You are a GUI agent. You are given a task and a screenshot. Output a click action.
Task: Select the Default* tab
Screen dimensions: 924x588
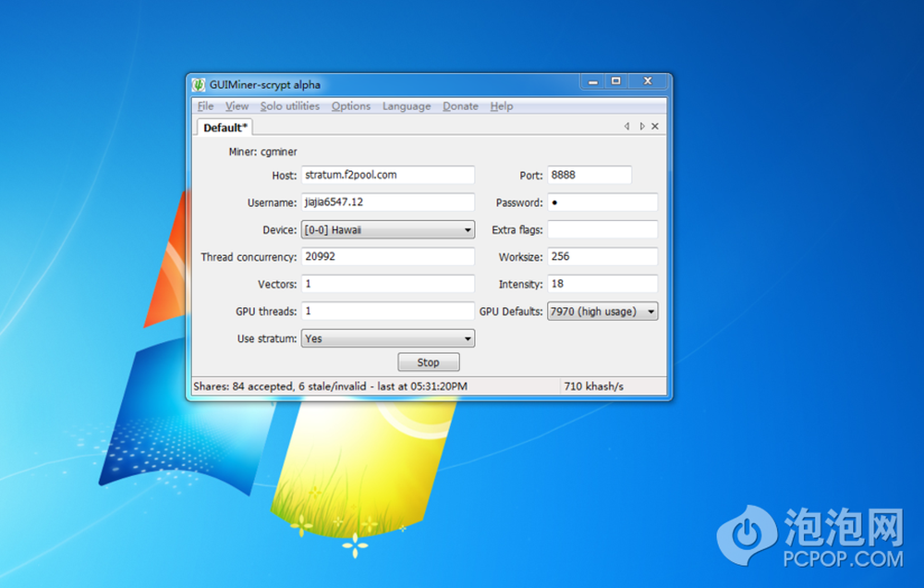tap(225, 128)
